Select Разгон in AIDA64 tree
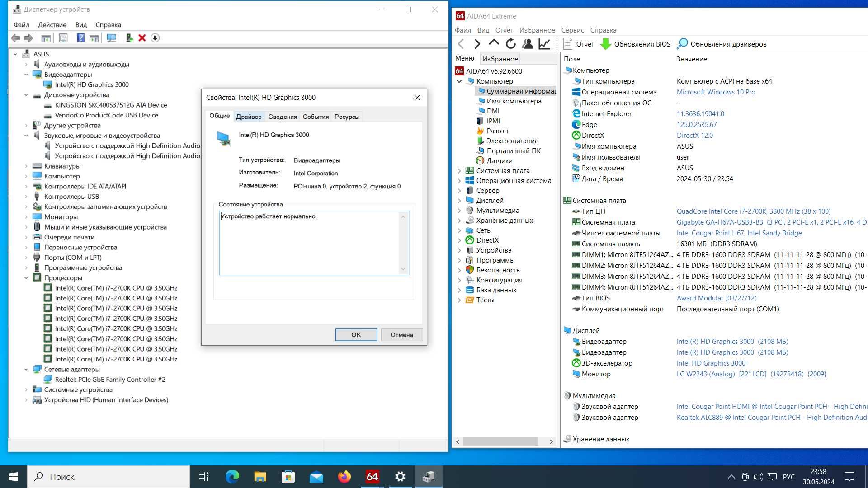 [497, 131]
